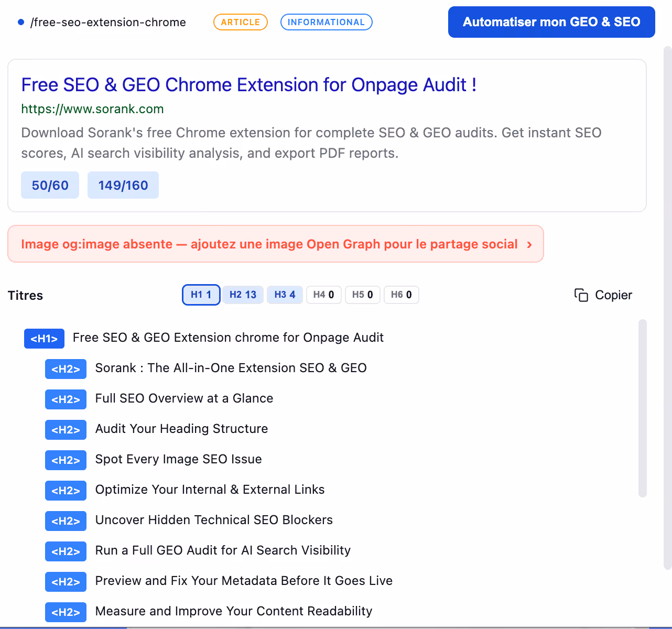Click the ARTICLE tag badge
The image size is (672, 629).
[x=241, y=22]
